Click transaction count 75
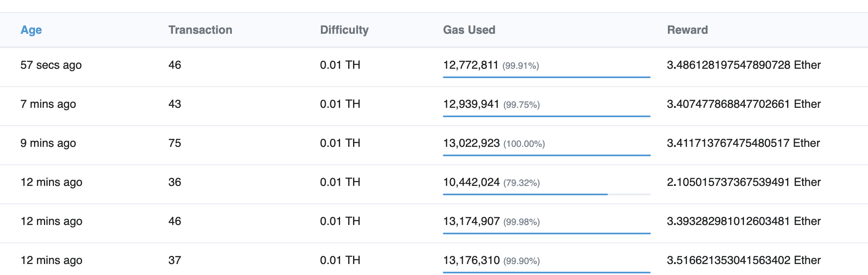Image resolution: width=868 pixels, height=275 pixels. [175, 143]
